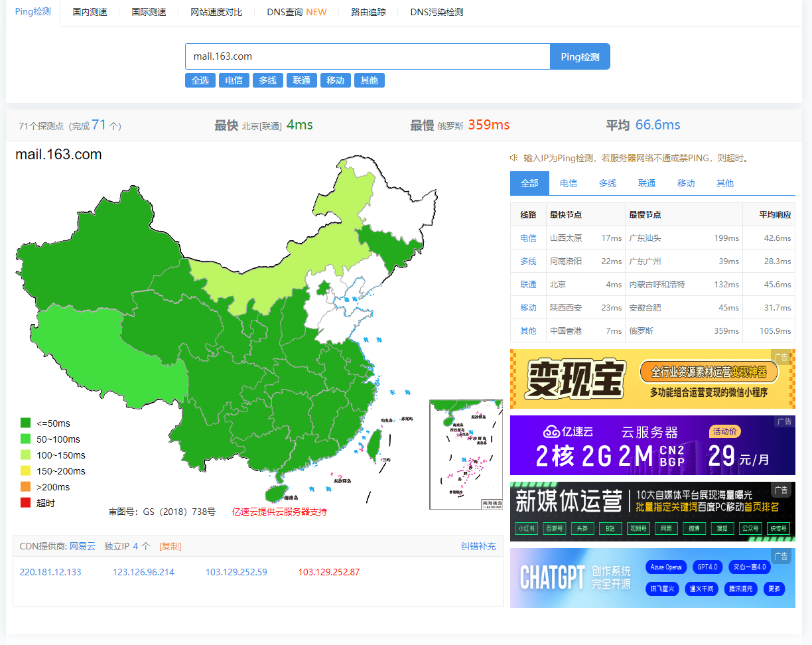Switch to 国内测速 tab
Viewport: 812px width, 645px height.
(90, 12)
